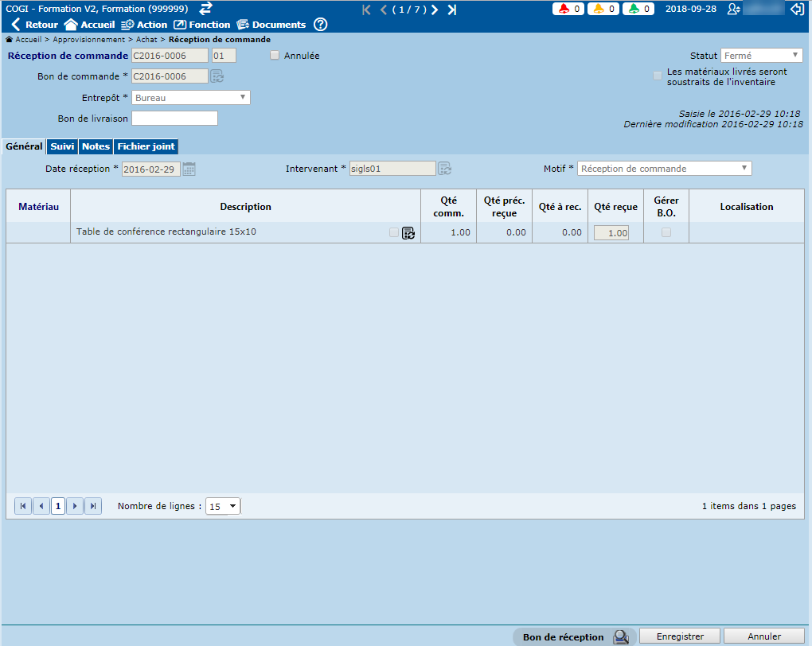Viewport: 812px width, 646px height.
Task: Go to the first record using the navigation arrow
Action: (x=366, y=10)
